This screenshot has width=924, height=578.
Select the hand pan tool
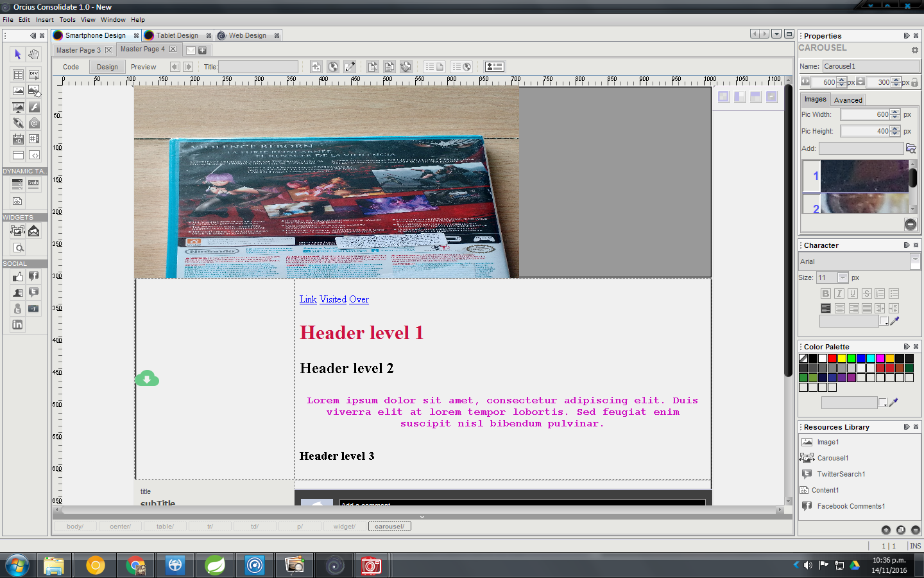[x=34, y=55]
